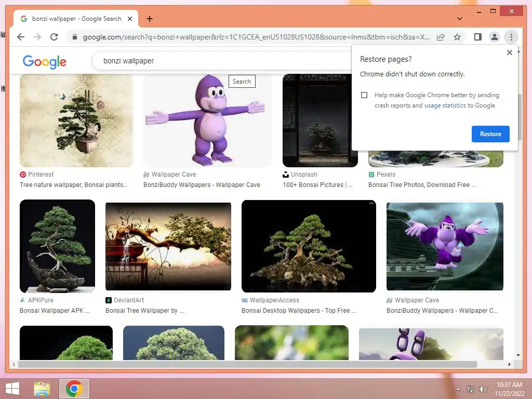Open 'BonziBuddy Wallpapers - Wallpaper Cave' title under T-pose

(202, 185)
